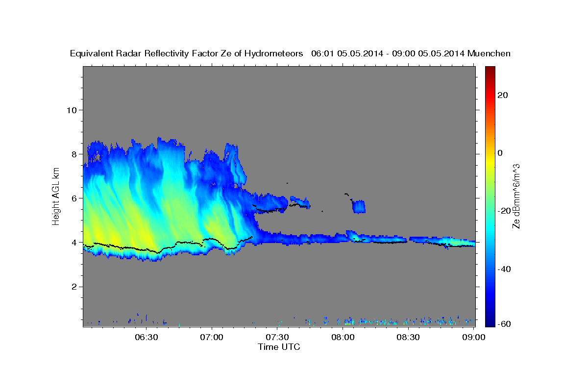Viewport: 588px width, 392px height.
Task: Click the colorbar tick label -40
Action: click(x=503, y=269)
